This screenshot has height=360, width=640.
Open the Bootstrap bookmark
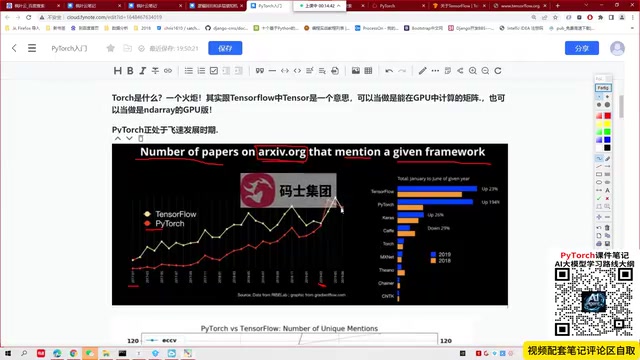coord(424,28)
